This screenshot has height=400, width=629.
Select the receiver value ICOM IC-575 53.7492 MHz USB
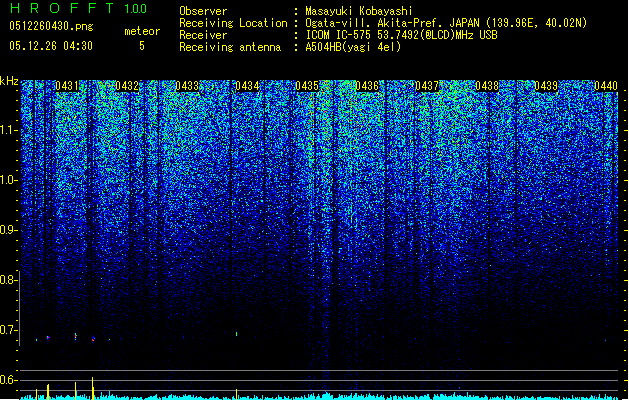tap(401, 35)
